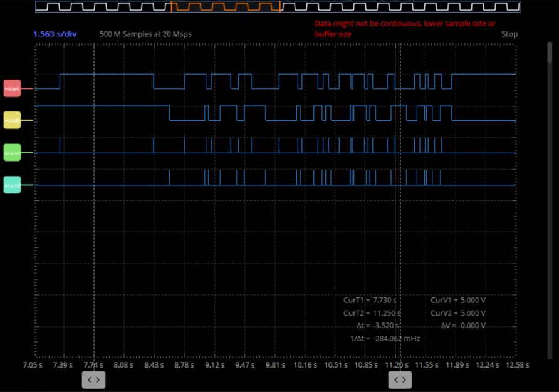Click the red data continuity warning
Viewport: 559px width, 392px height.
tap(405, 29)
